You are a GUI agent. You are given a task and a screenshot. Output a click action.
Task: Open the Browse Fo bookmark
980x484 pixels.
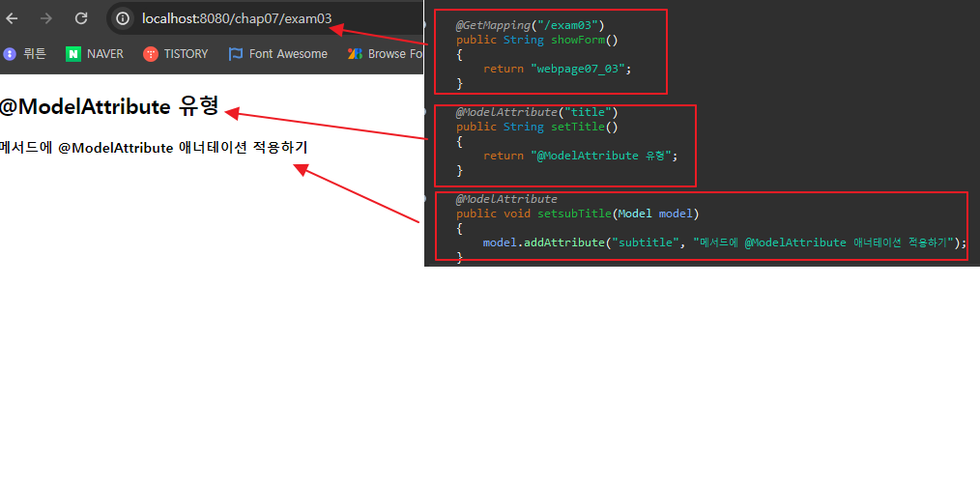pos(386,54)
